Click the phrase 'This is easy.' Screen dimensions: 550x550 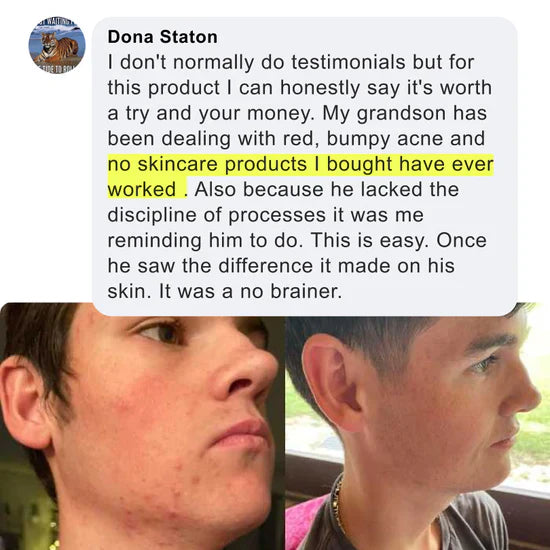tap(369, 241)
